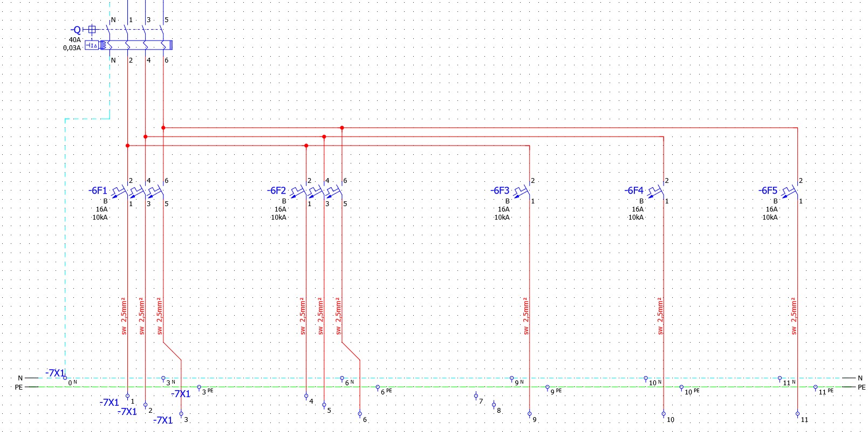
Task: Click the 10kA text under -6F5
Action: [x=770, y=217]
